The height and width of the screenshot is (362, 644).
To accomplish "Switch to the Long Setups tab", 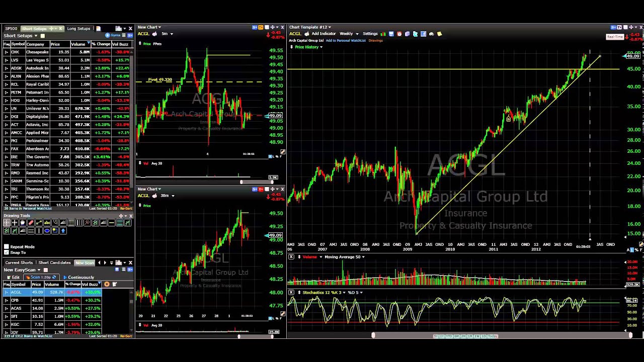I will [x=78, y=29].
